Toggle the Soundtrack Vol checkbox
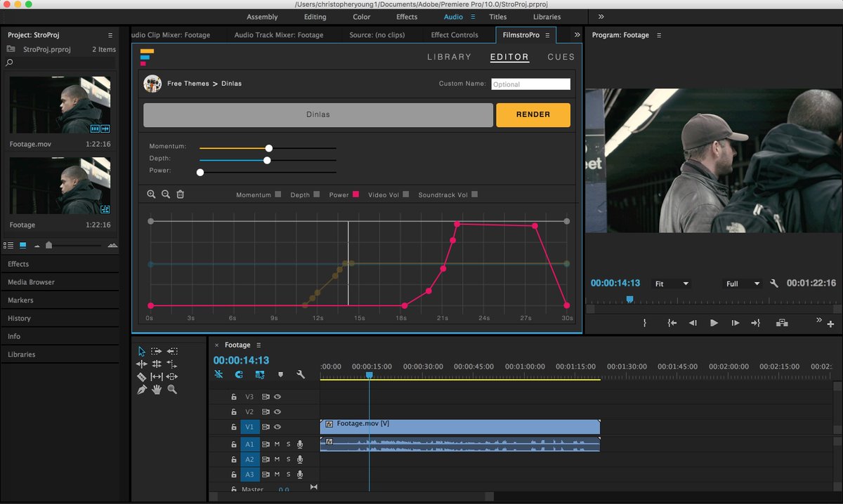The width and height of the screenshot is (843, 504). [x=475, y=194]
